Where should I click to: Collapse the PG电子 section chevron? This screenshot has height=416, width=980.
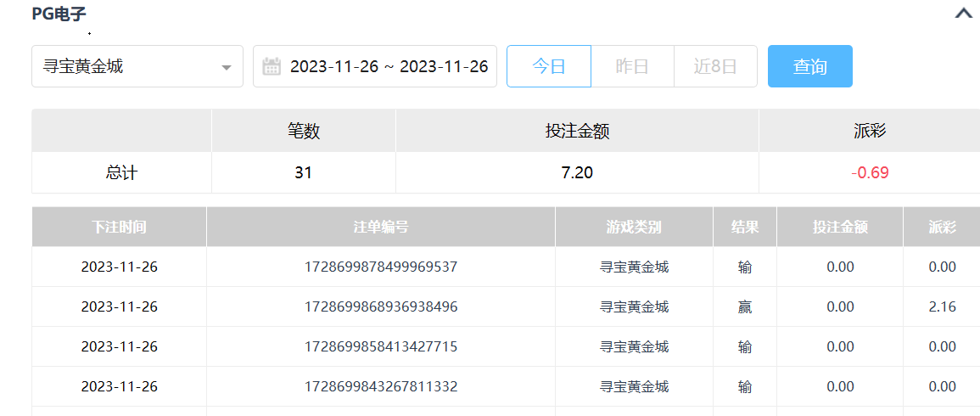[965, 14]
